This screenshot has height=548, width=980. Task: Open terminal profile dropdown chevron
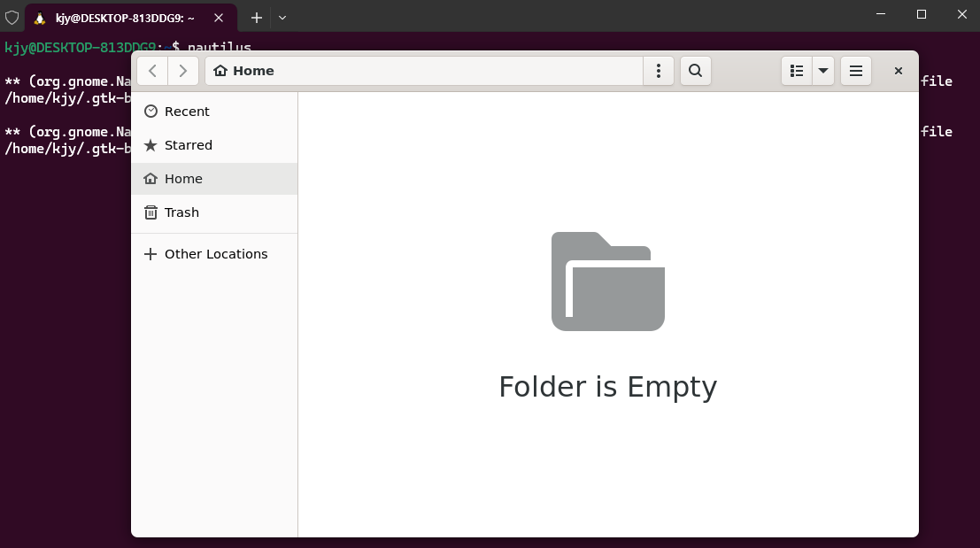click(282, 18)
